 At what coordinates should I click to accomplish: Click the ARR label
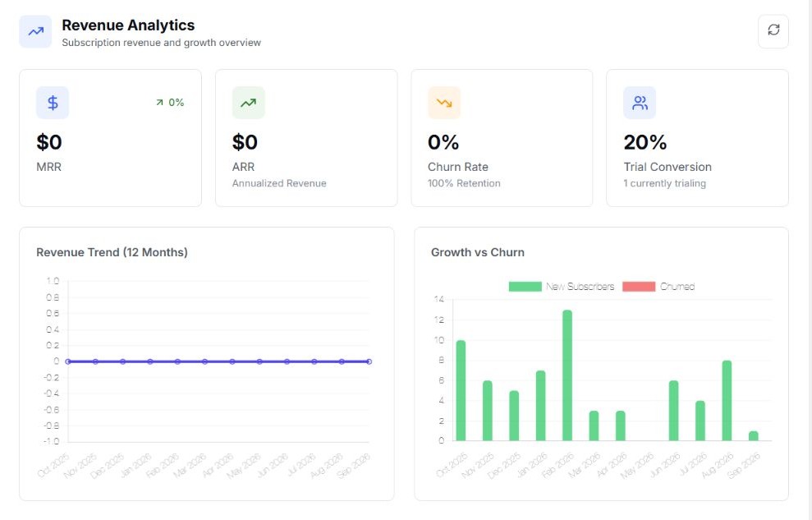pyautogui.click(x=243, y=167)
